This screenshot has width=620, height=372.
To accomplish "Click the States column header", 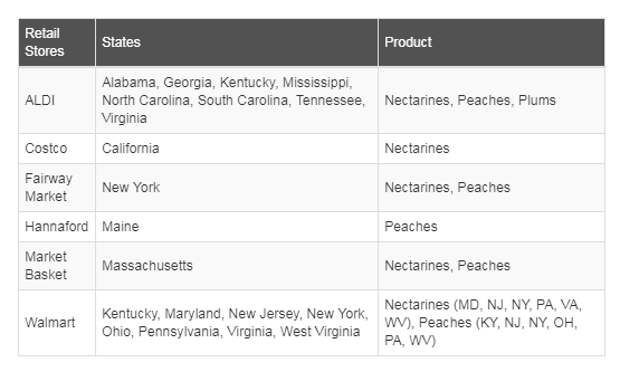I will pyautogui.click(x=236, y=42).
